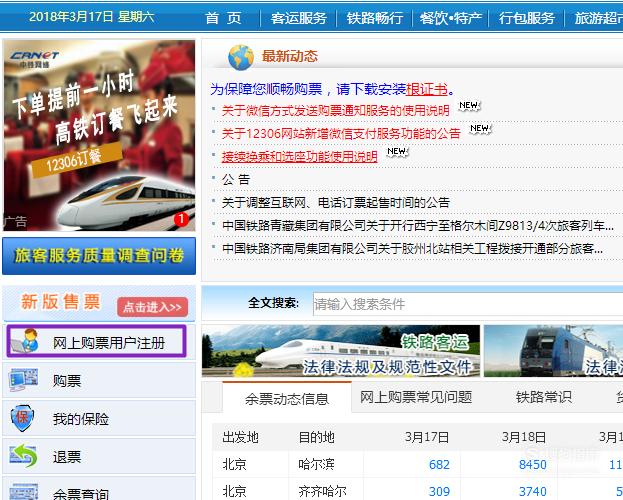Click the 我的保险 shield icon
This screenshot has width=623, height=500.
pyautogui.click(x=23, y=418)
